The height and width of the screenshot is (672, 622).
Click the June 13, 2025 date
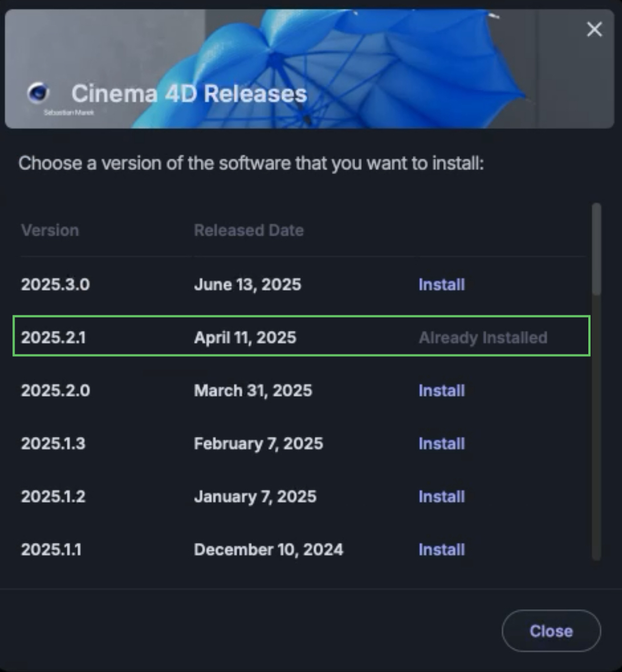coord(247,284)
